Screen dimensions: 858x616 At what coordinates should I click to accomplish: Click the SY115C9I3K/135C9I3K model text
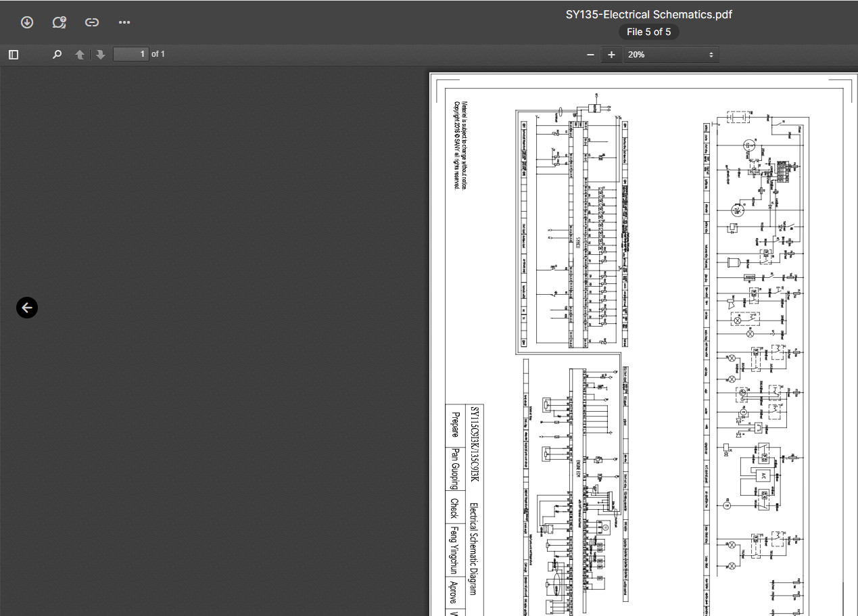tap(475, 444)
